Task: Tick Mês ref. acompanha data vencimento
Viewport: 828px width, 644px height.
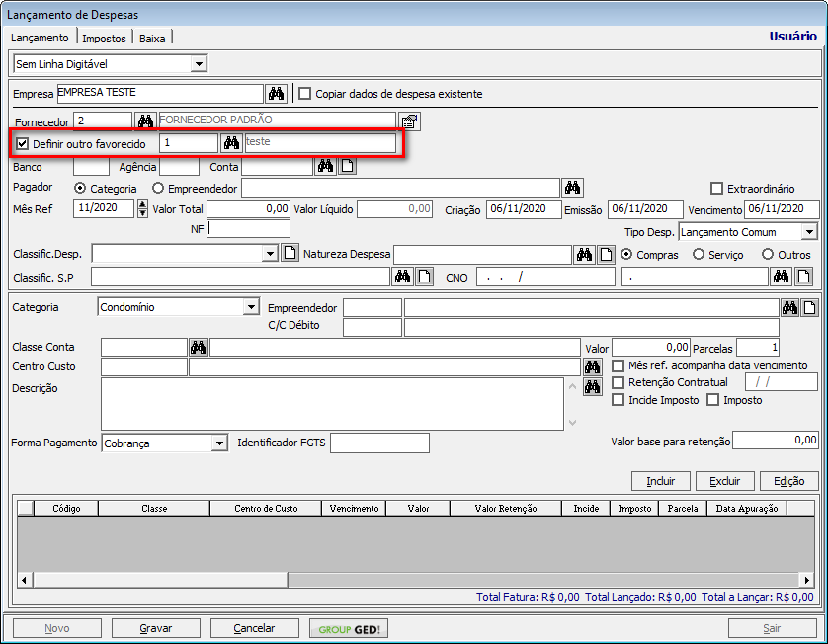Action: [618, 365]
